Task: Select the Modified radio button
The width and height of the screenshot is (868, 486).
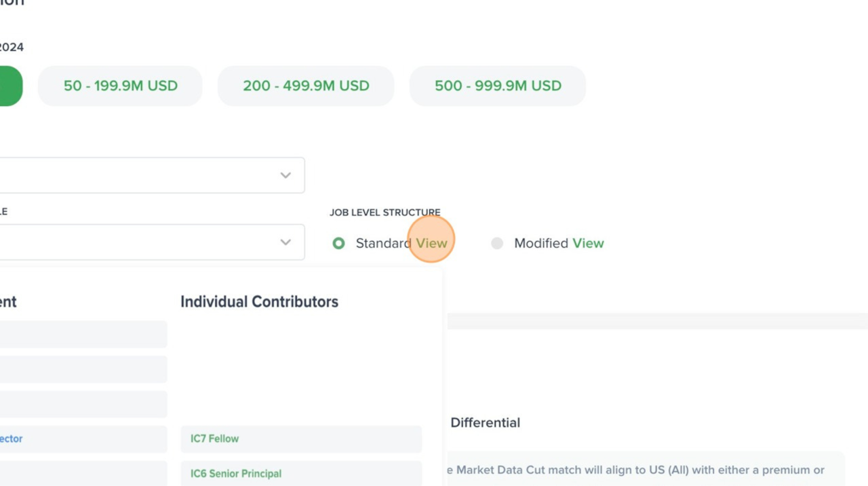Action: 497,243
